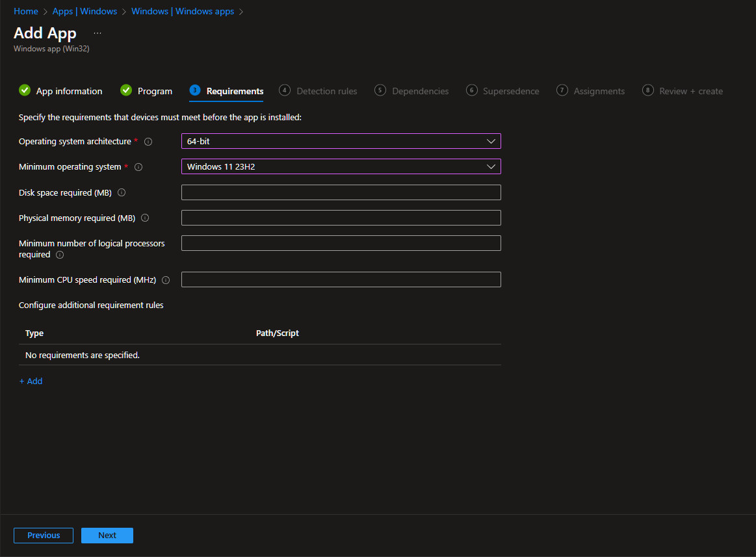The width and height of the screenshot is (756, 557).
Task: Open Apps | Windows breadcrumb
Action: (85, 11)
